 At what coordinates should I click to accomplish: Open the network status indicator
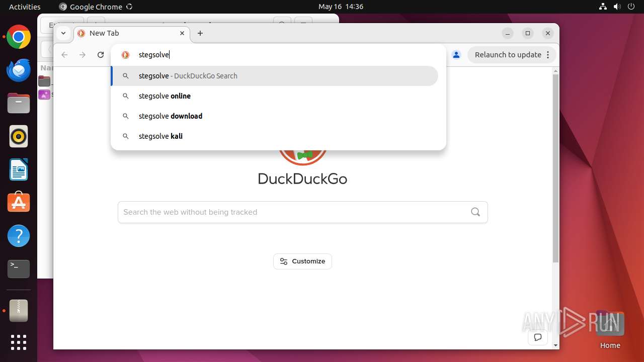pos(603,7)
